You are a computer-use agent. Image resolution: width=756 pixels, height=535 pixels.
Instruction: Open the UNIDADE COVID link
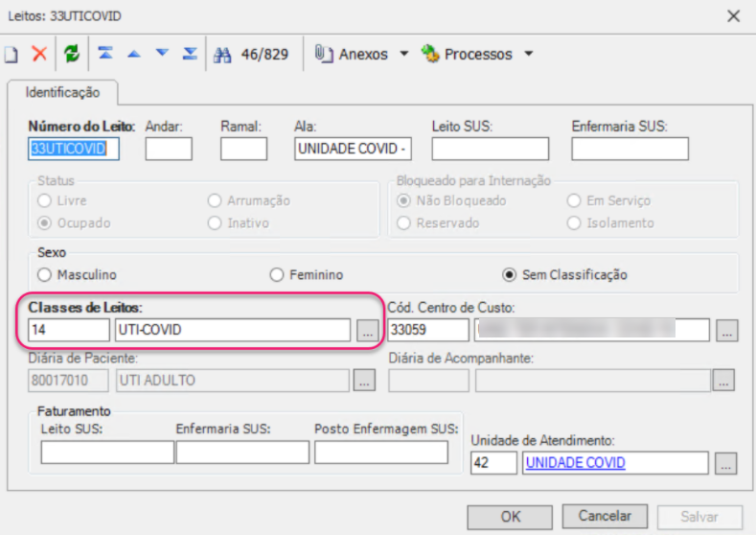tap(575, 463)
